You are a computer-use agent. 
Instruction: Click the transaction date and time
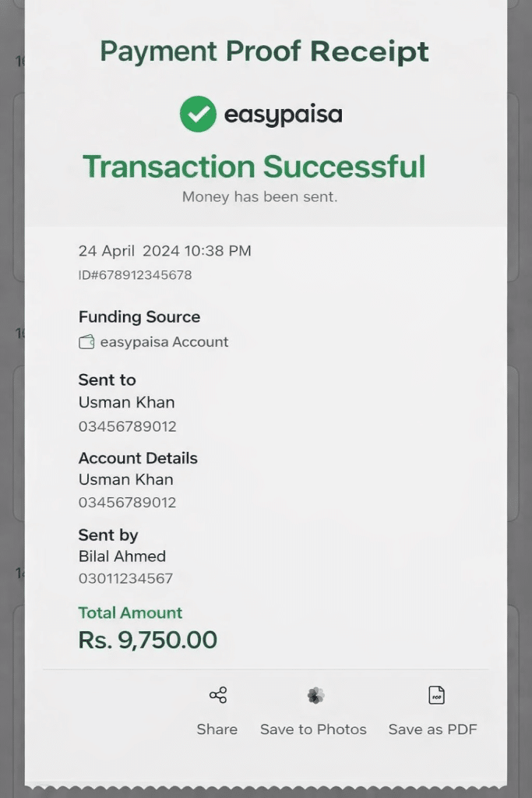click(x=164, y=251)
